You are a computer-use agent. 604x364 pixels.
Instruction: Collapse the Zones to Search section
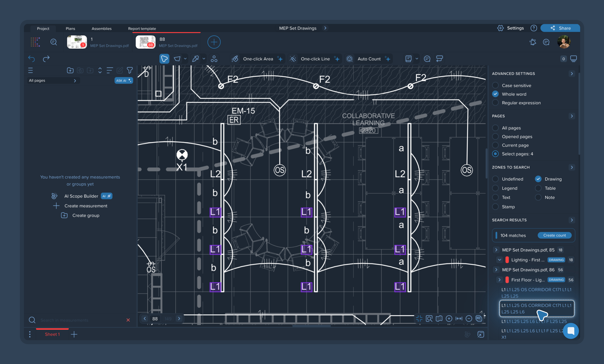[x=572, y=167]
